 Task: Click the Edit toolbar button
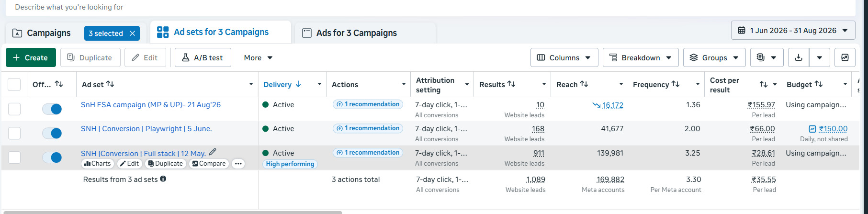145,57
